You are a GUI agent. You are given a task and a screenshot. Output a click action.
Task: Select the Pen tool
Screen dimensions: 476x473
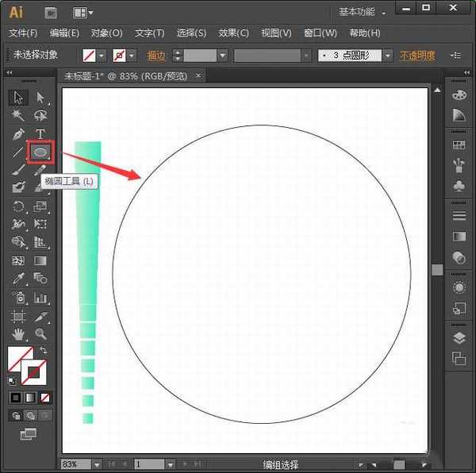19,133
